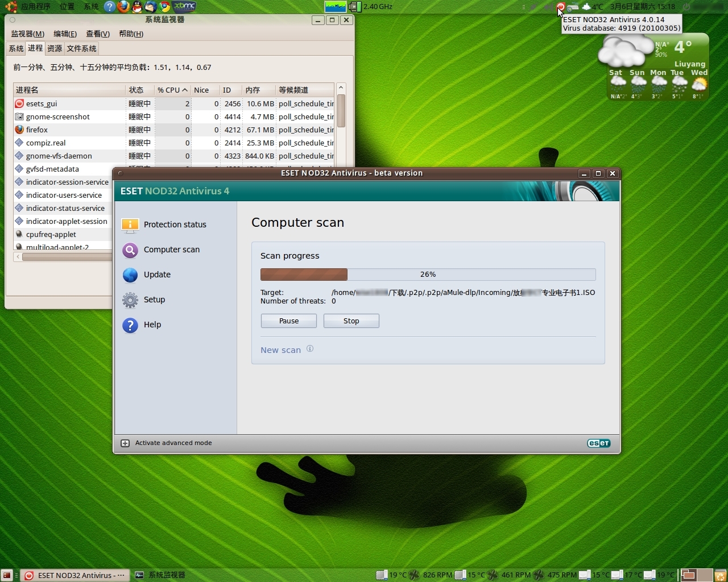Click the keyboard input method tray icon
Screen dimensions: 728x582
573,7
